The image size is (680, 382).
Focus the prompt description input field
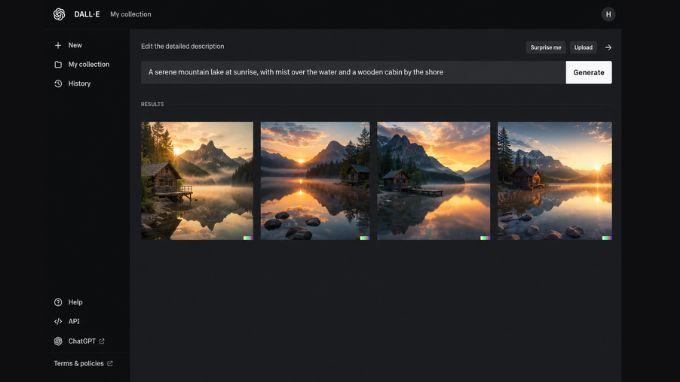tap(353, 72)
